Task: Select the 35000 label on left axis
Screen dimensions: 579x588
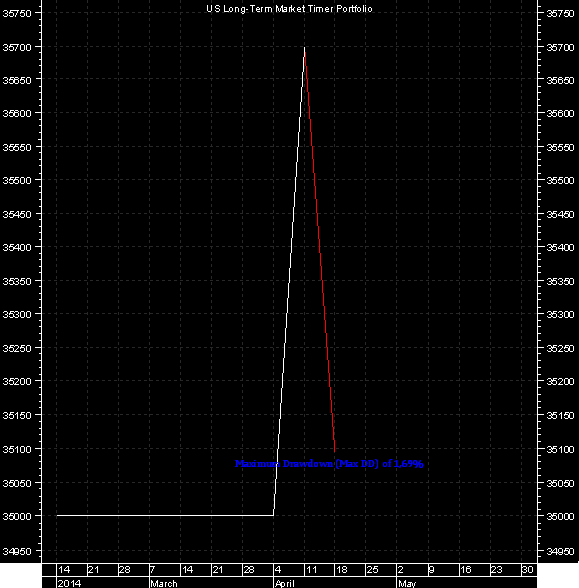Action: coord(17,516)
